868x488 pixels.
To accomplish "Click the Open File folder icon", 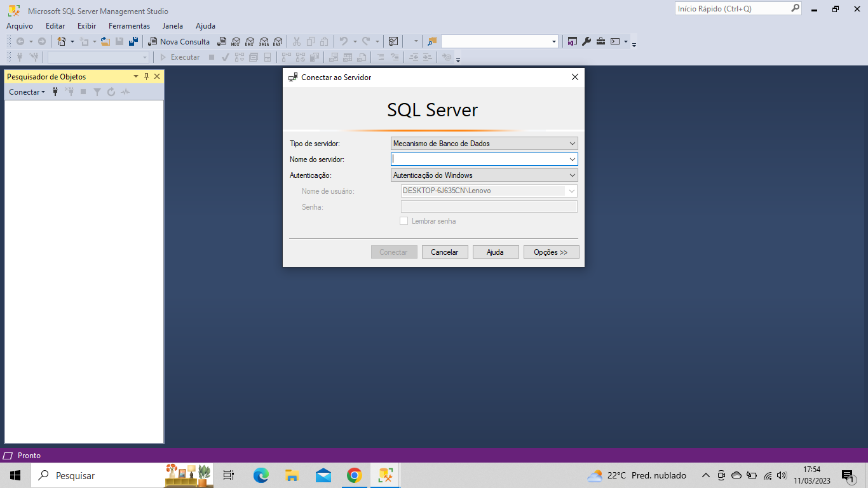I will click(x=105, y=41).
